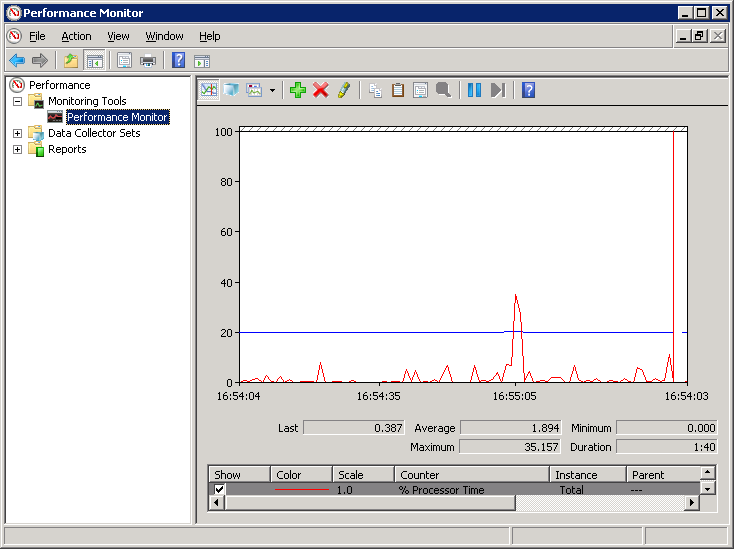Delete selected counter with red X
Screen dimensions: 734x549
pos(321,90)
